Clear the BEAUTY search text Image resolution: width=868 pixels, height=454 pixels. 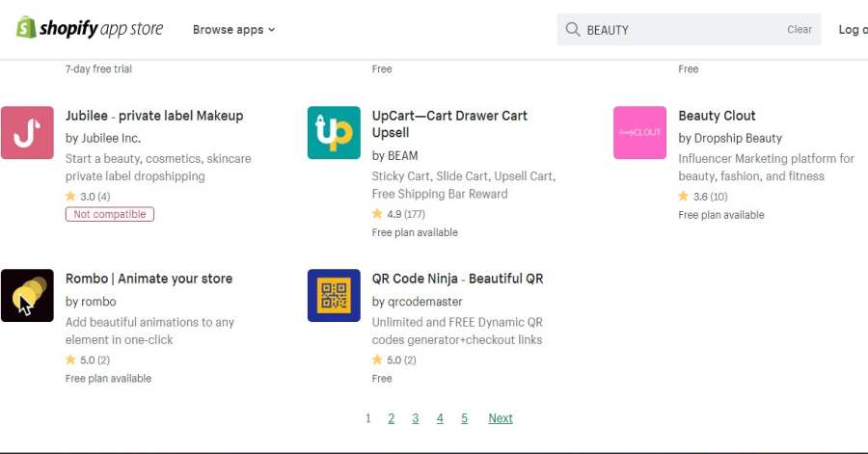pyautogui.click(x=800, y=30)
